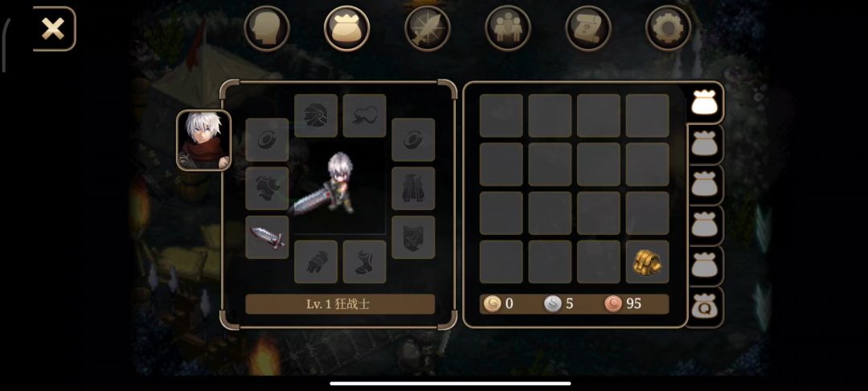Tap the gloves equipment slot
The width and height of the screenshot is (868, 391).
[316, 261]
